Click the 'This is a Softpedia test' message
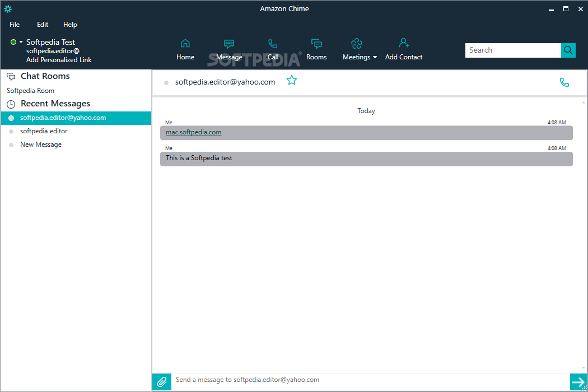The image size is (588, 392). [366, 158]
